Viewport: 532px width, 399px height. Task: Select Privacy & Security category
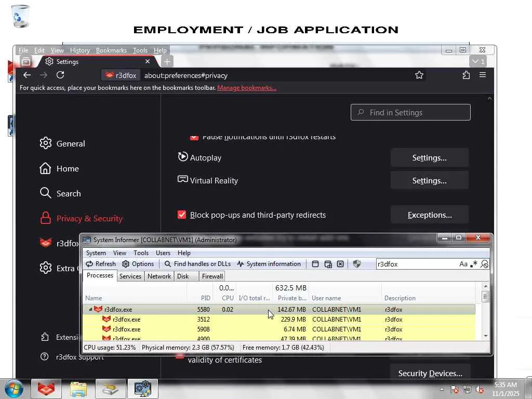coord(81,218)
